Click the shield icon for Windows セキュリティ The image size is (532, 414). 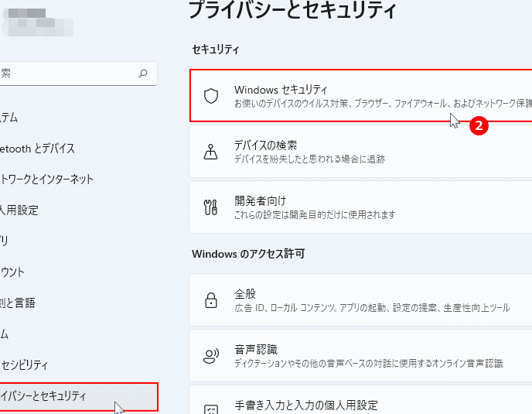click(210, 96)
